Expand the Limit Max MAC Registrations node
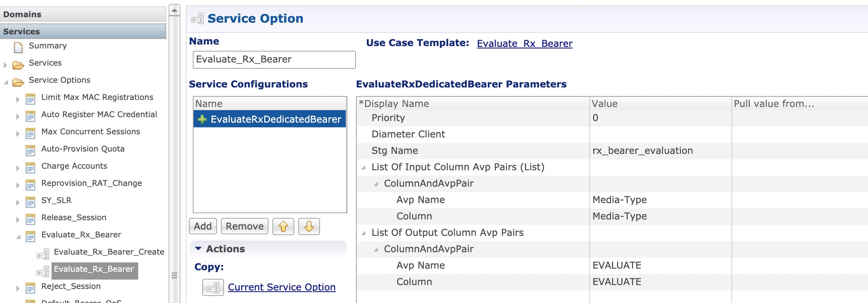Screen dimensions: 868x303 18,100
